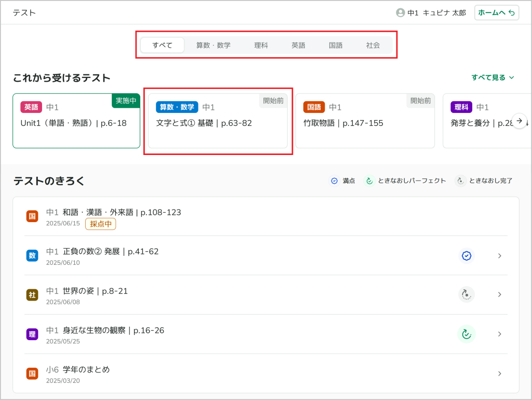The height and width of the screenshot is (400, 532).
Task: Click the 満点 badge on 正負の数② row
Action: click(467, 256)
